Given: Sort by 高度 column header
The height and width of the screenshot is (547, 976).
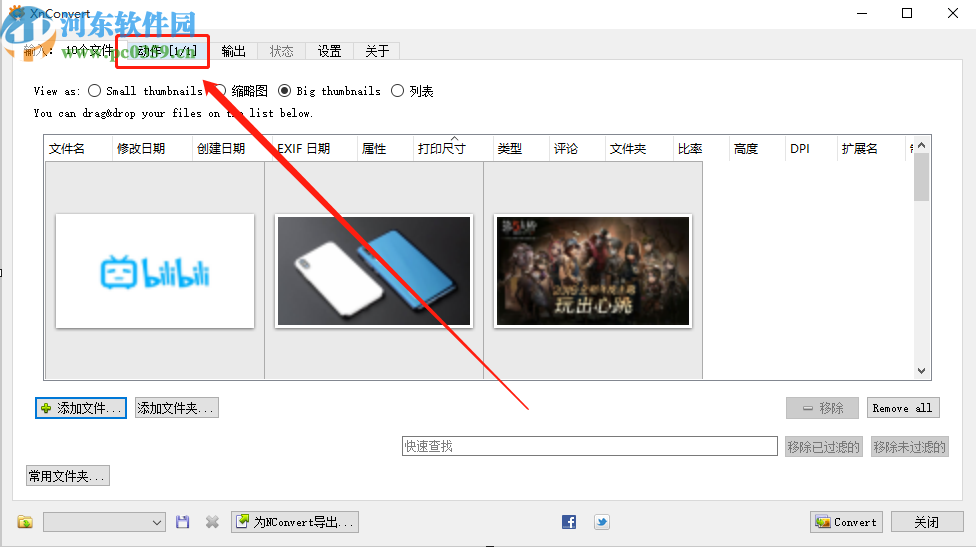Looking at the screenshot, I should click(x=757, y=149).
